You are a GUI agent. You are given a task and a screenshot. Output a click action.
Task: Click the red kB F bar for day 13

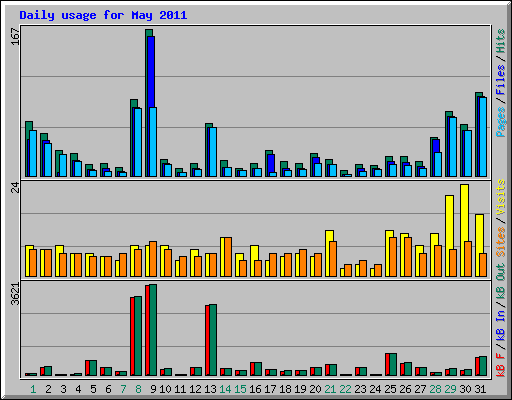pyautogui.click(x=207, y=340)
